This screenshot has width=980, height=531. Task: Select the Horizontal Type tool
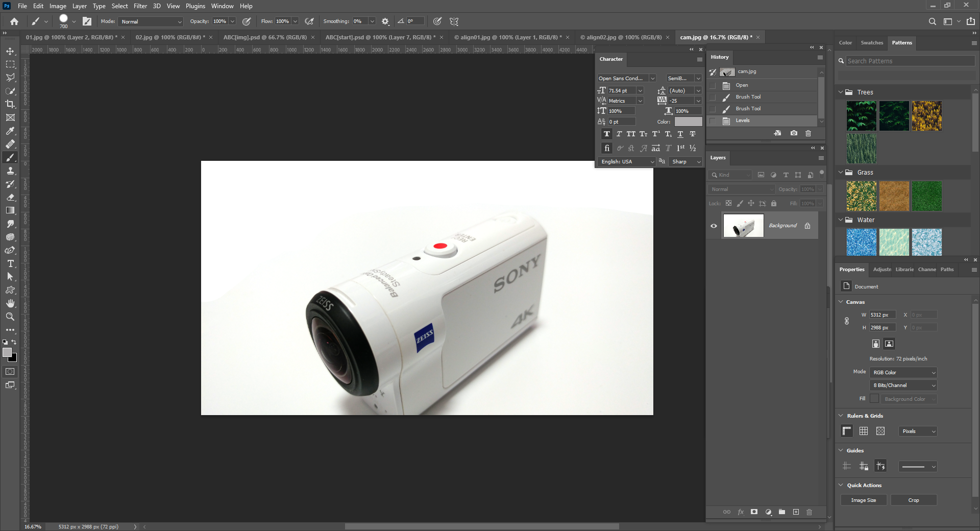[10, 263]
